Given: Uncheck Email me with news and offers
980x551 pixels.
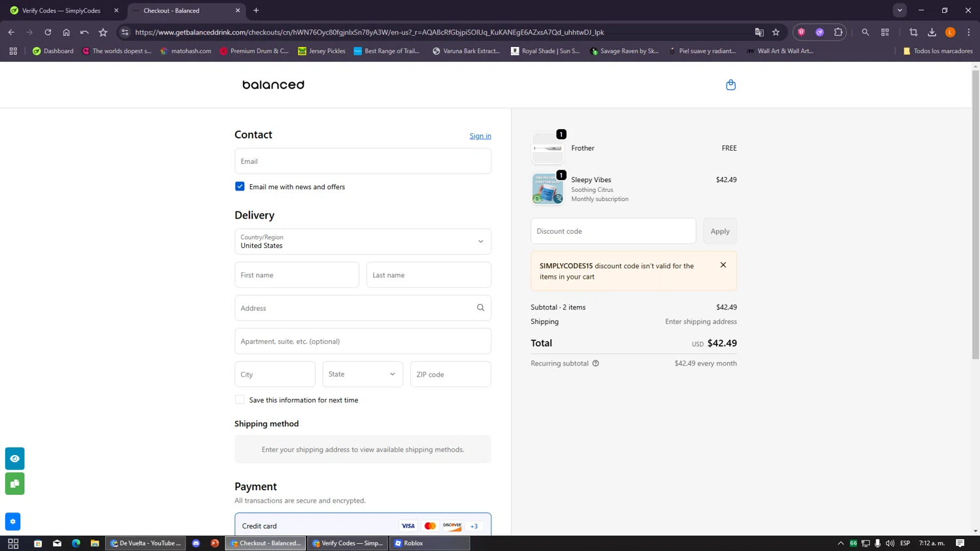Looking at the screenshot, I should 240,187.
